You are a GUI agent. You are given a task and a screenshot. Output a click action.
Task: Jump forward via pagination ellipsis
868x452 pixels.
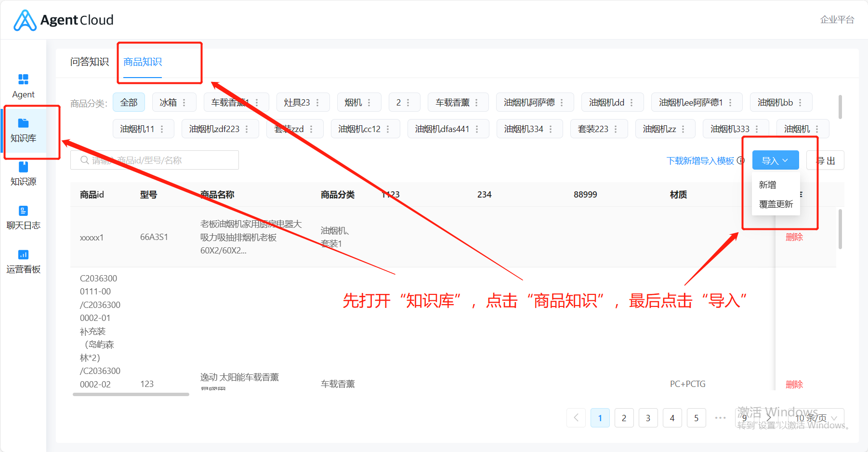tap(721, 418)
